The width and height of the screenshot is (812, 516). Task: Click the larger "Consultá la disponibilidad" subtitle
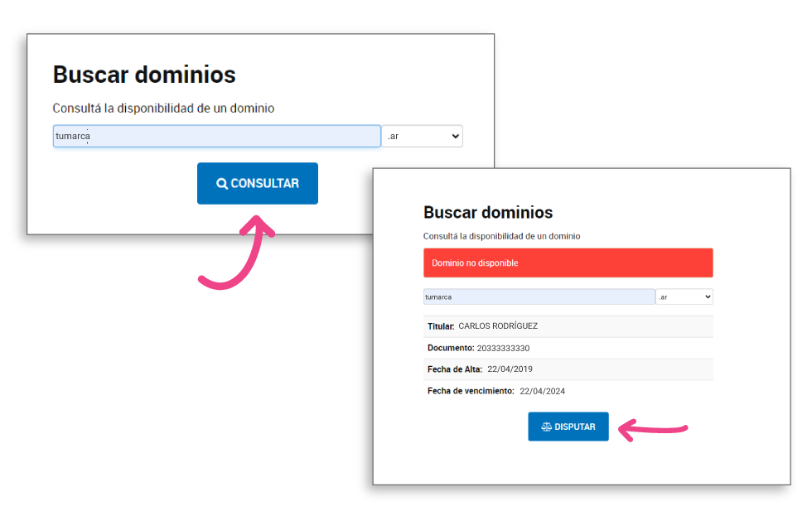click(163, 109)
